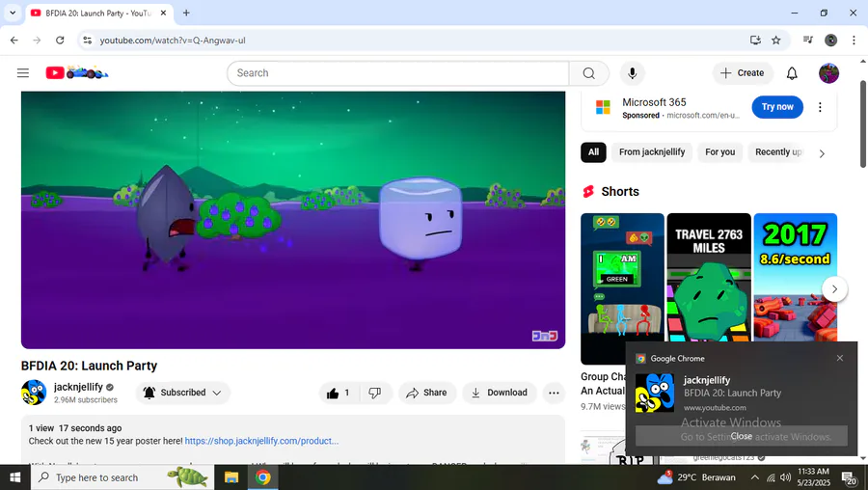Screen dimensions: 868x490
Task: Click Try now on Microsoft 365 ad
Action: [777, 107]
